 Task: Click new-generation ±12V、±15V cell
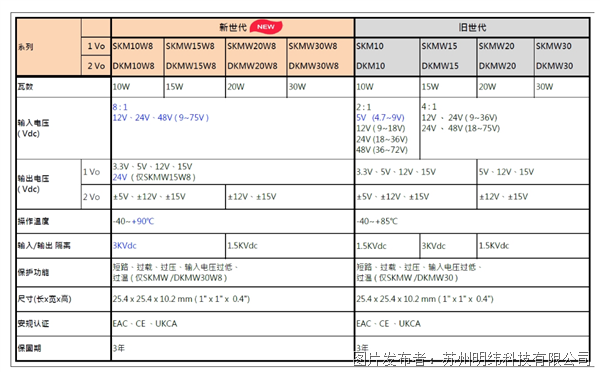[252, 197]
